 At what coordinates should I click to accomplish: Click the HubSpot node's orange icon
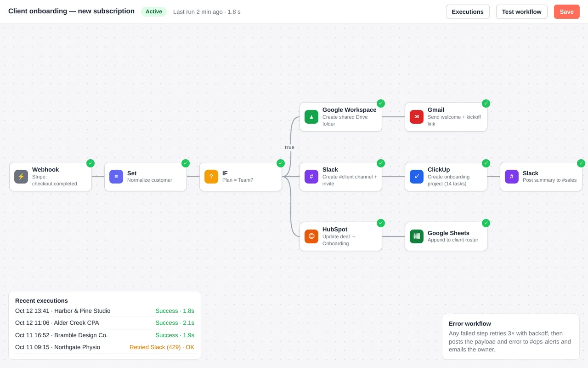(x=311, y=236)
